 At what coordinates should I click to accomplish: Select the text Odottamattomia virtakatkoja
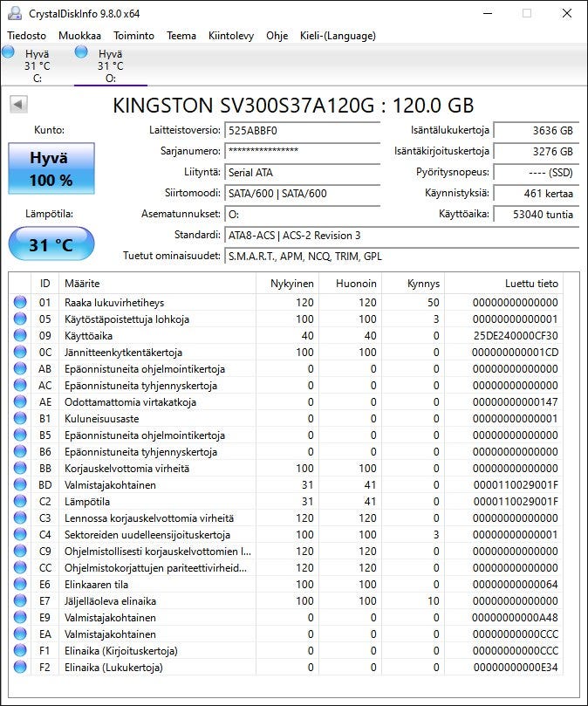pyautogui.click(x=130, y=402)
